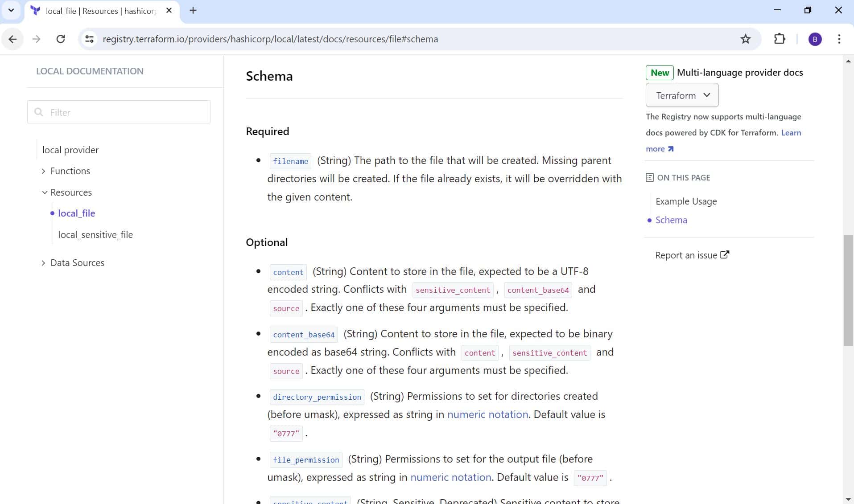Open Chrome three-dot menu
Image resolution: width=854 pixels, height=504 pixels.
click(839, 39)
